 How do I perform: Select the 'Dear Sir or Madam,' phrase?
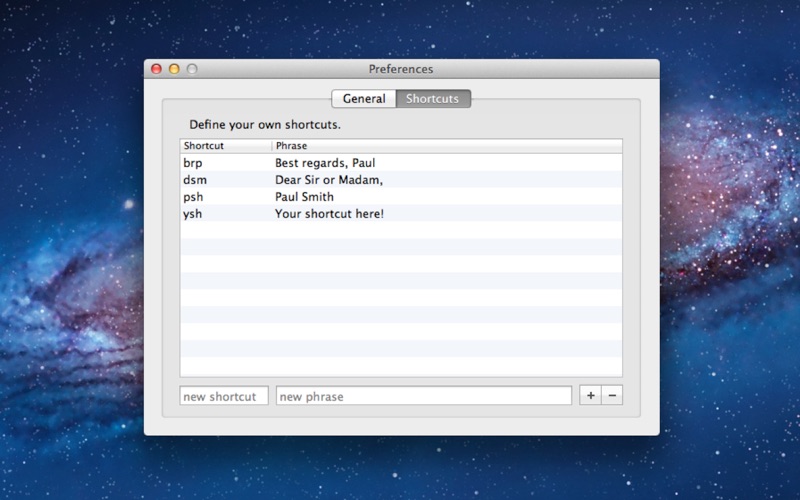pyautogui.click(x=329, y=180)
